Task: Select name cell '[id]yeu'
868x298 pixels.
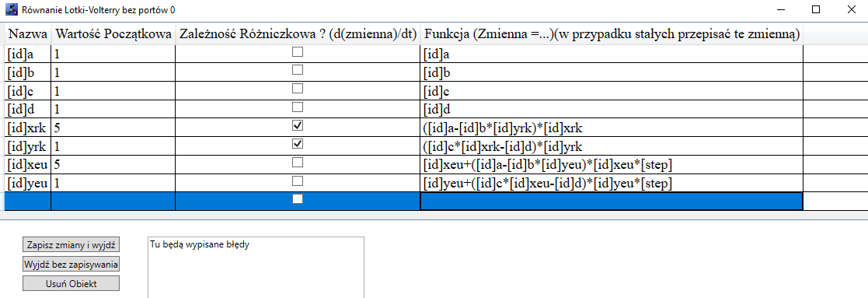Action: [28, 183]
